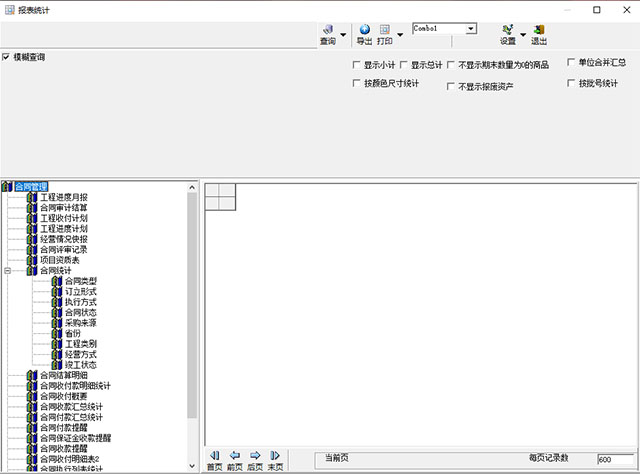The image size is (640, 474).
Task: Check the 单位合并汇总 checkbox
Action: [x=571, y=62]
